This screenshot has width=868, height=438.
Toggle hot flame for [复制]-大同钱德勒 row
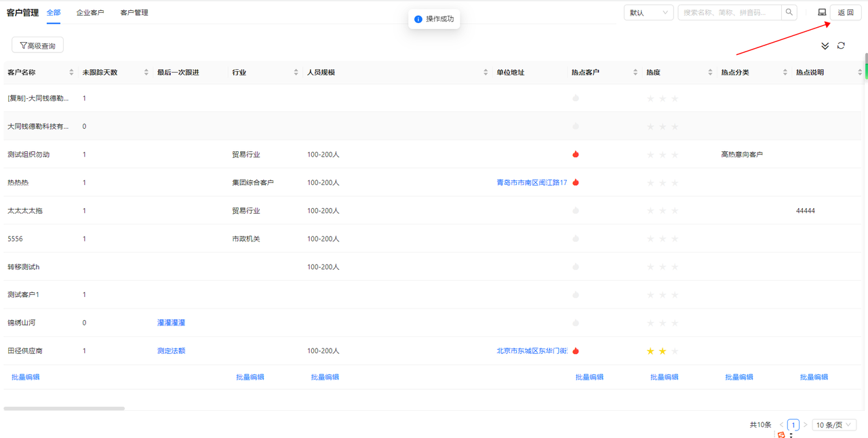pos(576,98)
